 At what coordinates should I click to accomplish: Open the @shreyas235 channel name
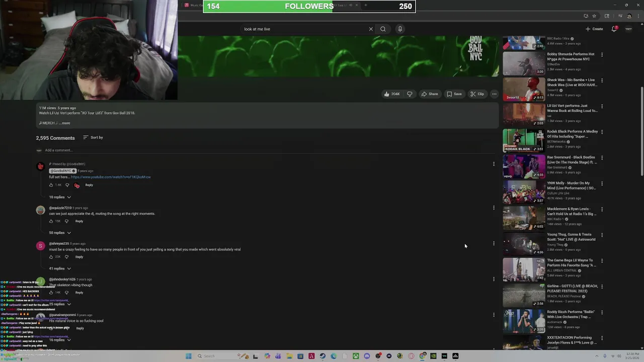tap(59, 244)
